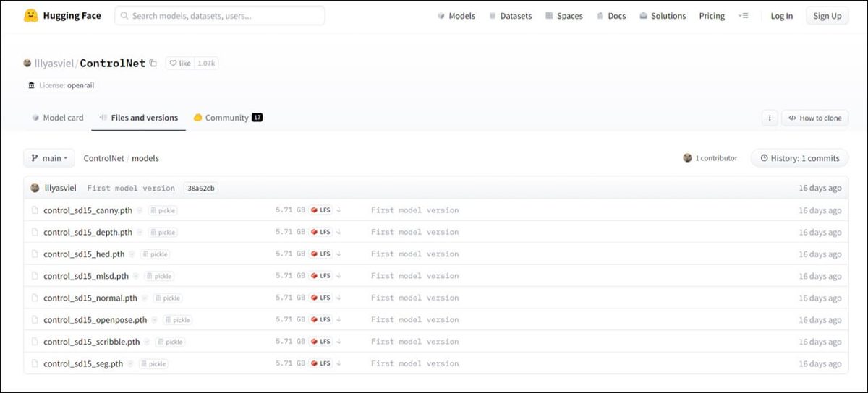Click commit message in the lllyasviel header row
This screenshot has height=393, width=868.
click(x=131, y=188)
